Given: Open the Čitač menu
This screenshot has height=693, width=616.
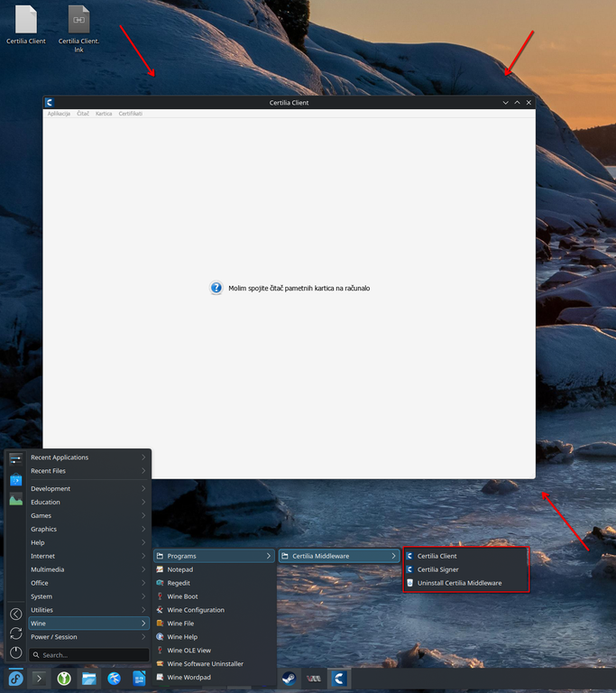Looking at the screenshot, I should [83, 114].
